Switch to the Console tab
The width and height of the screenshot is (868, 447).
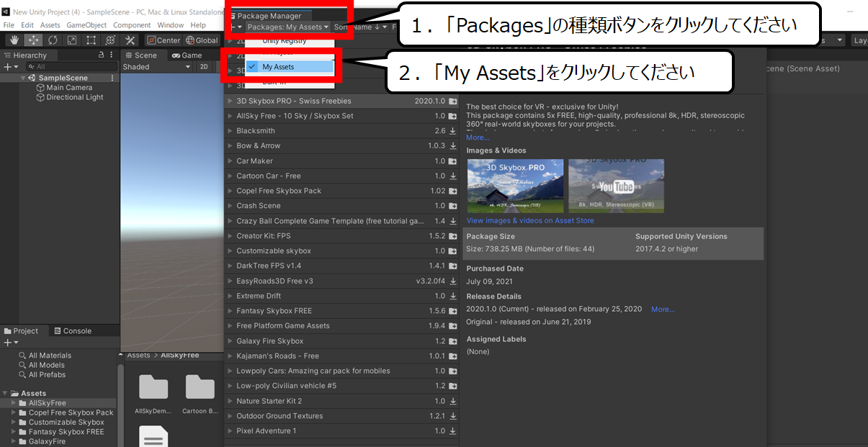pos(72,331)
